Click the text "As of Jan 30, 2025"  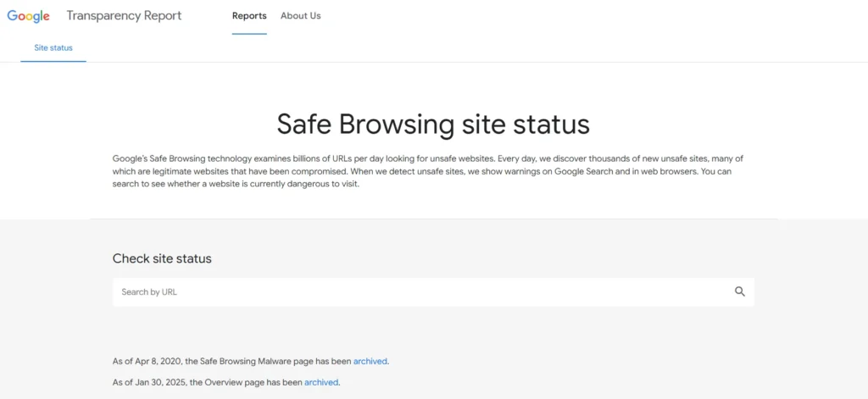pyautogui.click(x=149, y=382)
